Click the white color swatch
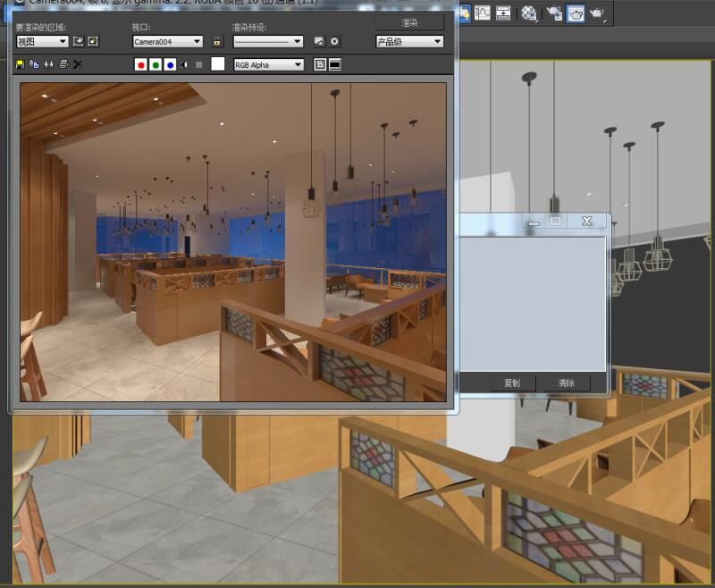Image resolution: width=715 pixels, height=588 pixels. (x=217, y=63)
